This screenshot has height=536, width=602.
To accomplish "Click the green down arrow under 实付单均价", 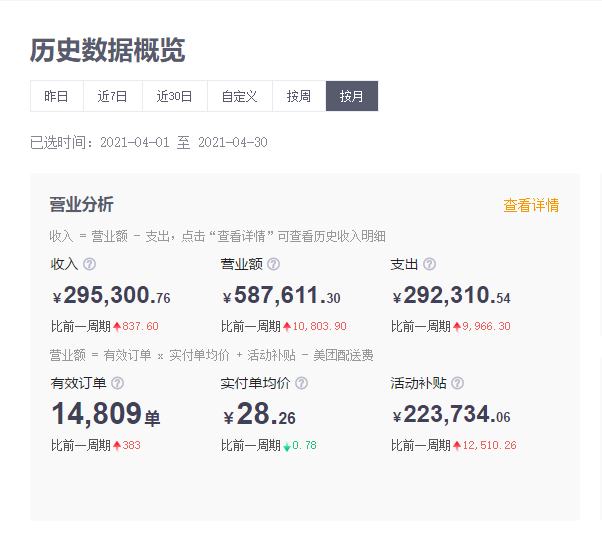I will [x=286, y=446].
